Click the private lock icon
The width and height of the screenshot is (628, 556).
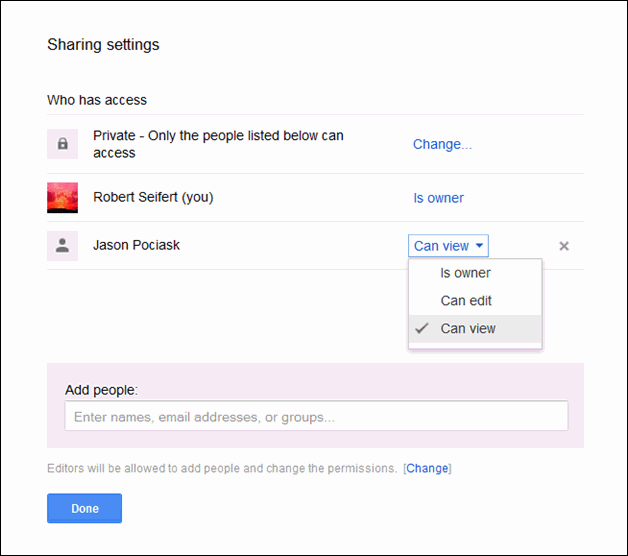(x=62, y=144)
